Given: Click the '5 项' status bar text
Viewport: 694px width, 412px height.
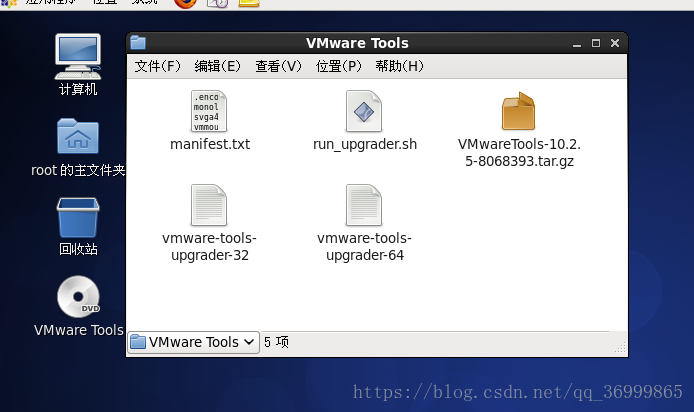Looking at the screenshot, I should coord(276,342).
